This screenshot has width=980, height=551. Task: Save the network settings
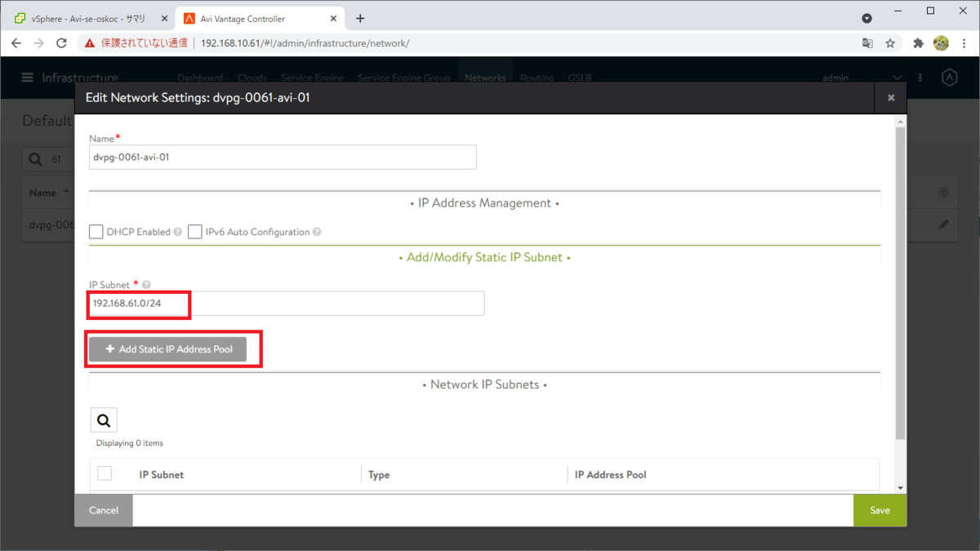880,510
